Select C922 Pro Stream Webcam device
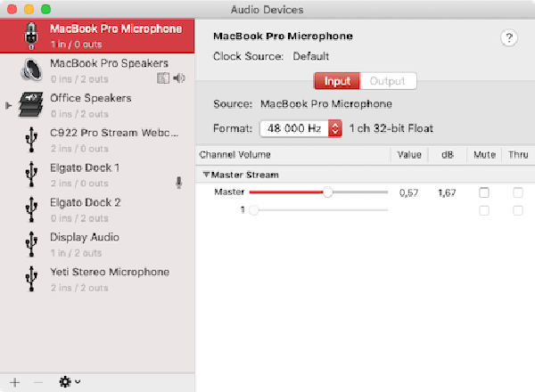This screenshot has width=535, height=392. 97,140
